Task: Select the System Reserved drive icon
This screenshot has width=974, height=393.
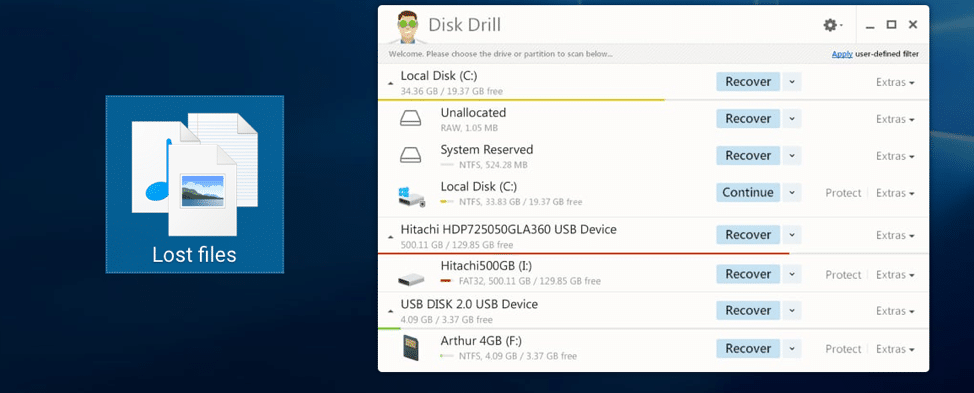Action: (411, 155)
